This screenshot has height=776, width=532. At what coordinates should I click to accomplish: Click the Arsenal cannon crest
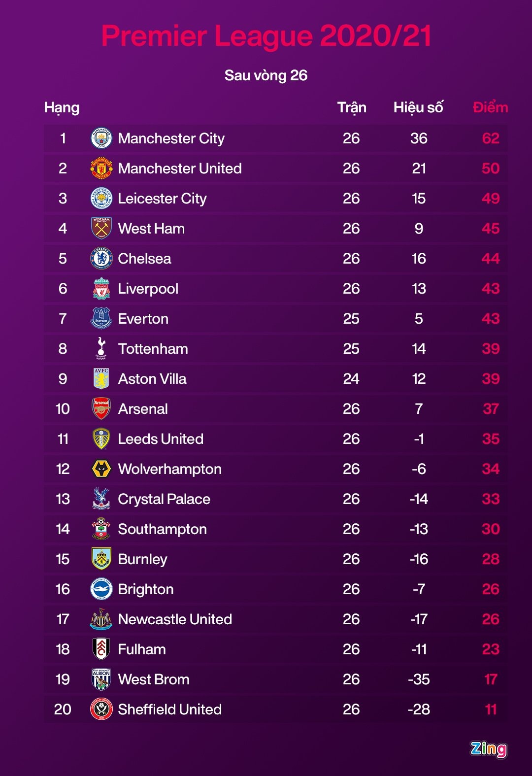click(x=101, y=409)
